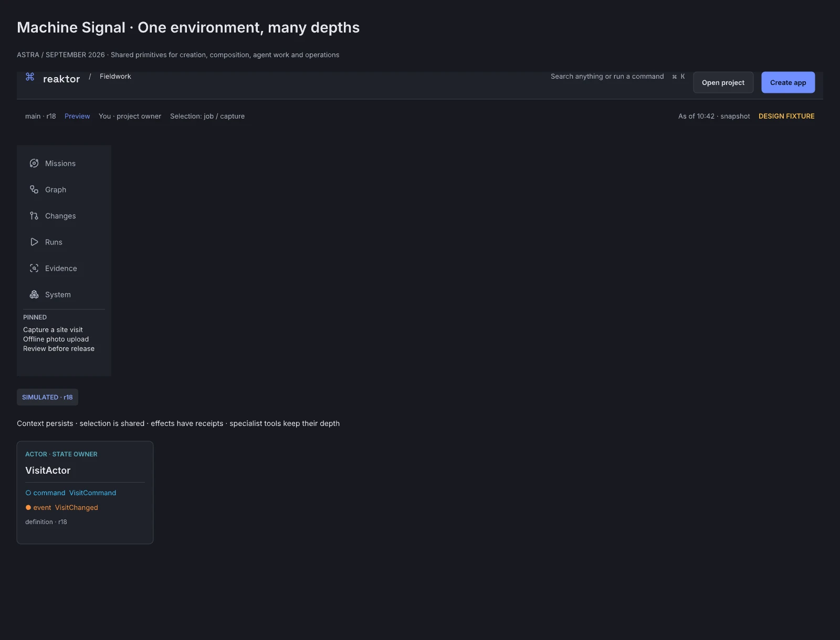840x640 pixels.
Task: Open pinned item Offline photo upload
Action: [56, 339]
